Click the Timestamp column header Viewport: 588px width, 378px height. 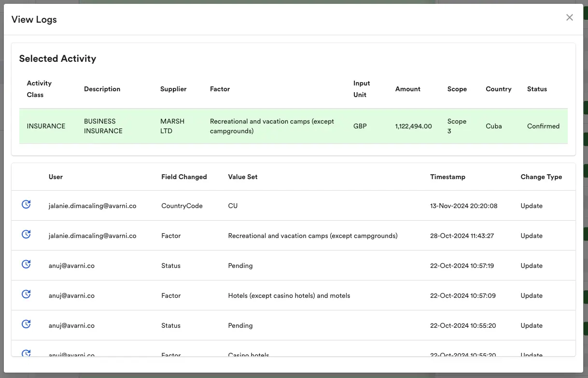[448, 177]
